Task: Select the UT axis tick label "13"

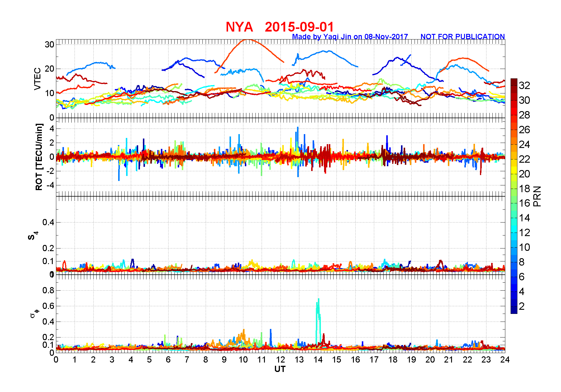Action: coord(299,360)
